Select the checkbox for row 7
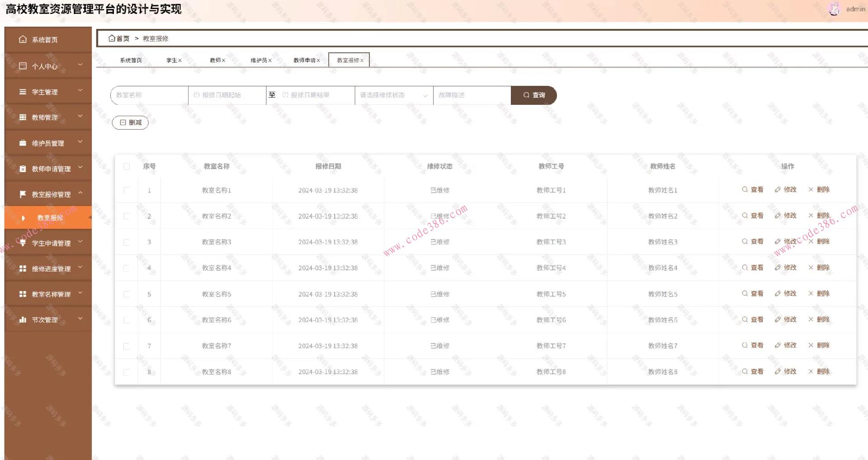The width and height of the screenshot is (868, 460). tap(127, 346)
